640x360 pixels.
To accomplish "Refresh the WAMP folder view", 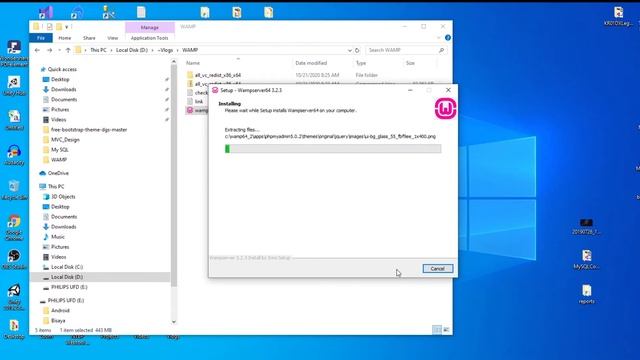I will click(x=357, y=50).
